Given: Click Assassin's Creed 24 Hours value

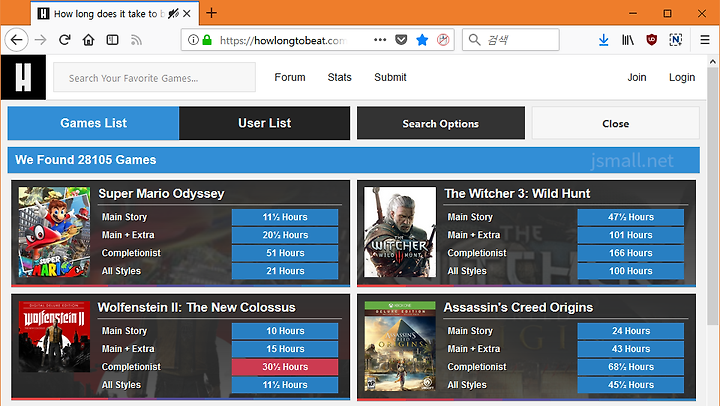Looking at the screenshot, I should [630, 331].
